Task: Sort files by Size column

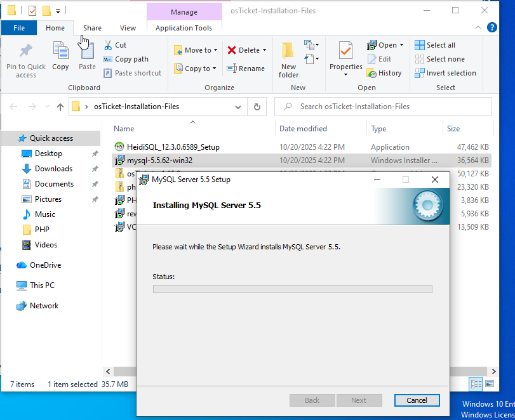Action: (x=453, y=129)
